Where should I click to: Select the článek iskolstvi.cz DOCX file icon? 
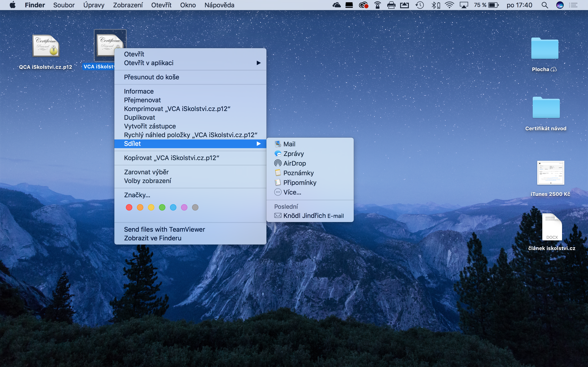click(551, 227)
